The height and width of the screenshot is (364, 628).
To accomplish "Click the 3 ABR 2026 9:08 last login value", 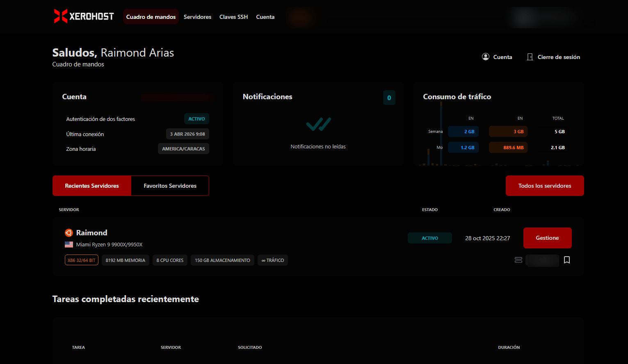I will click(187, 134).
